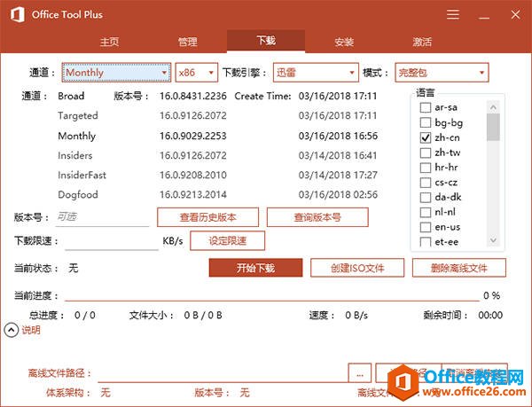Check the da-dk language checkbox
The height and width of the screenshot is (407, 532).
(426, 198)
